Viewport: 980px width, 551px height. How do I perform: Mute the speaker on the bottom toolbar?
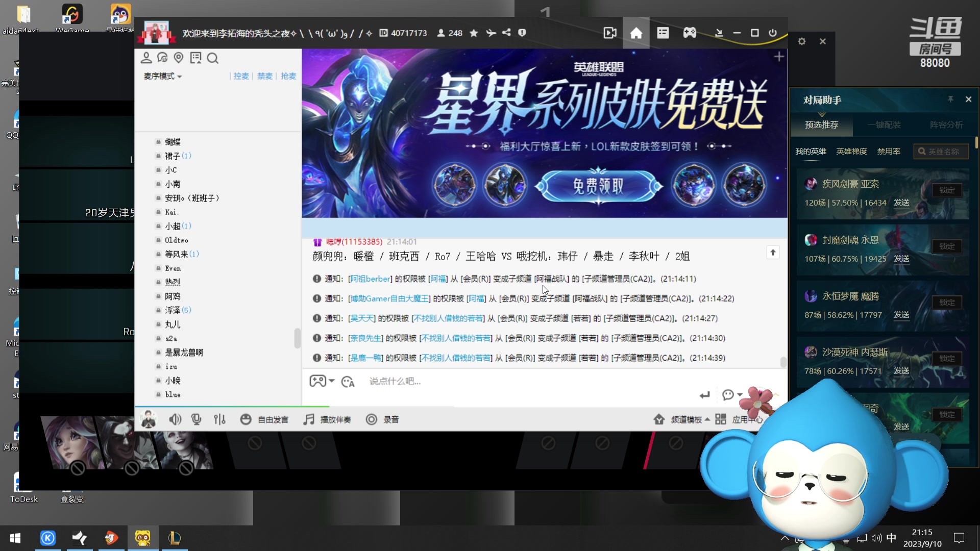pos(175,419)
